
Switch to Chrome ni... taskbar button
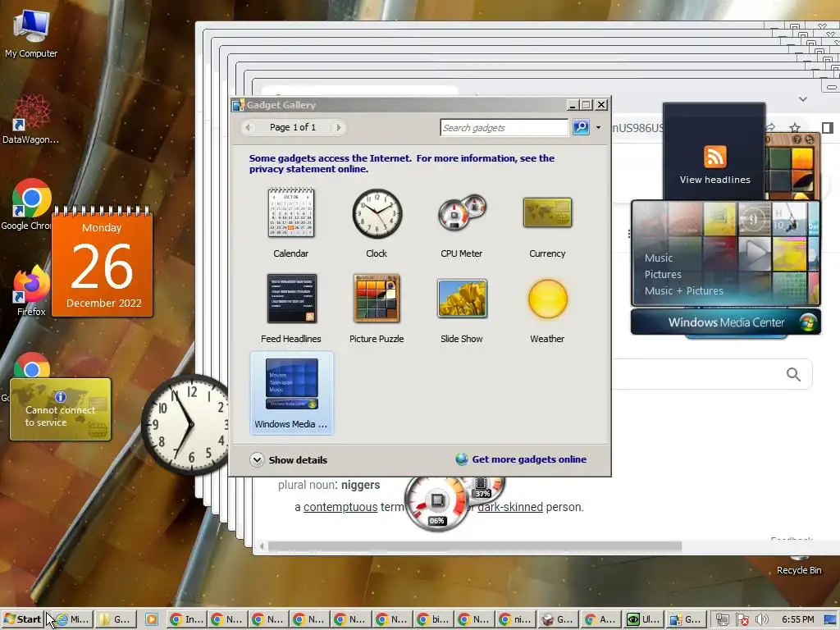click(x=515, y=619)
